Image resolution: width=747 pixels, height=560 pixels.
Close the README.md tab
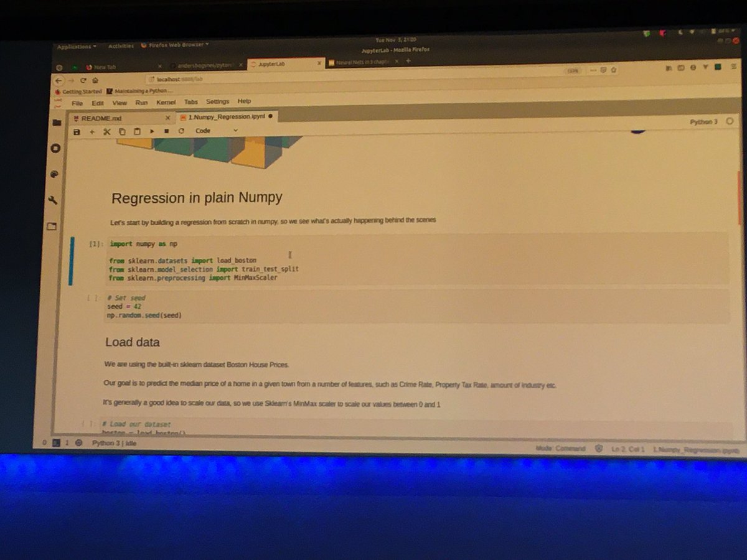coord(168,118)
